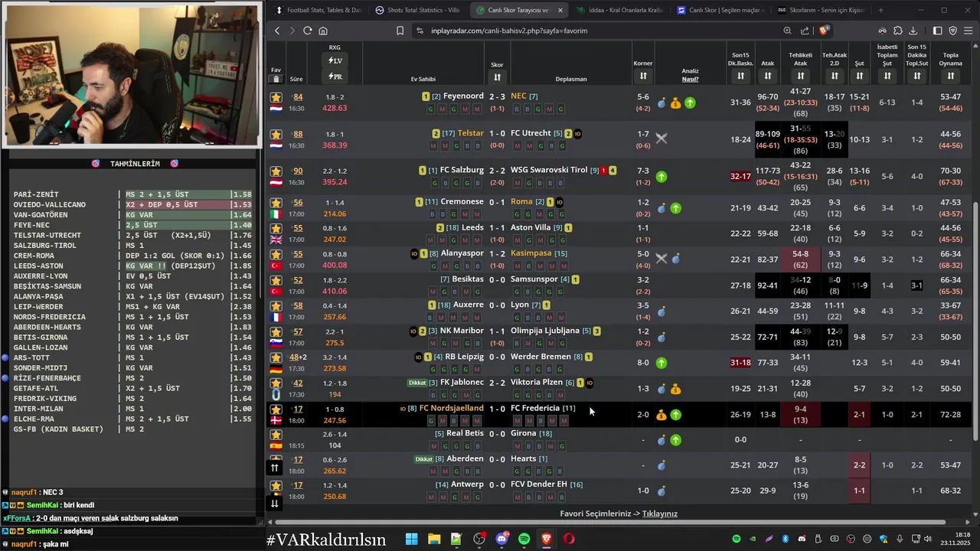
Task: Sort by Korner column arrows
Action: (x=643, y=76)
